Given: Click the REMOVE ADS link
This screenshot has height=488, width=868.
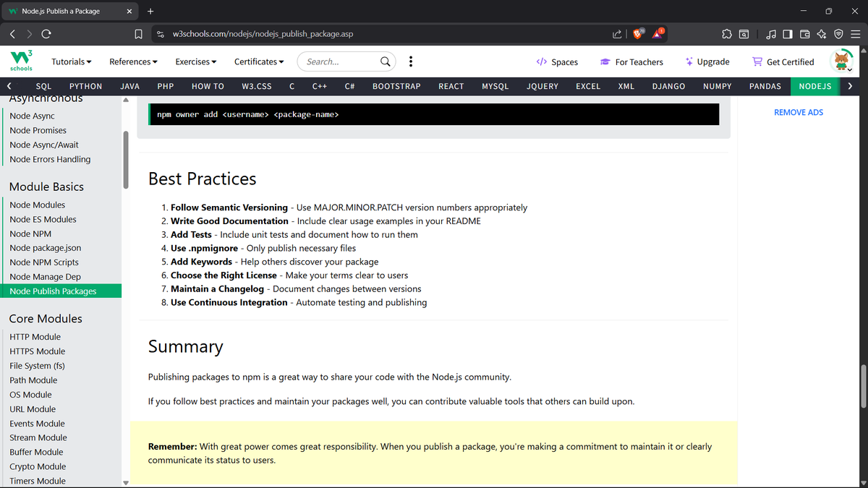Looking at the screenshot, I should pos(799,112).
